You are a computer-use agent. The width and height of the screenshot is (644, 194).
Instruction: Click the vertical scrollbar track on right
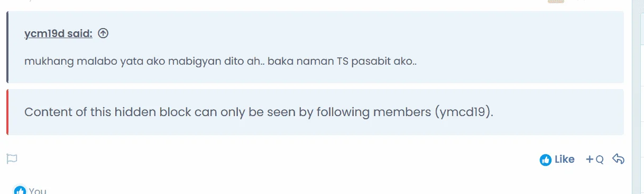[637, 97]
